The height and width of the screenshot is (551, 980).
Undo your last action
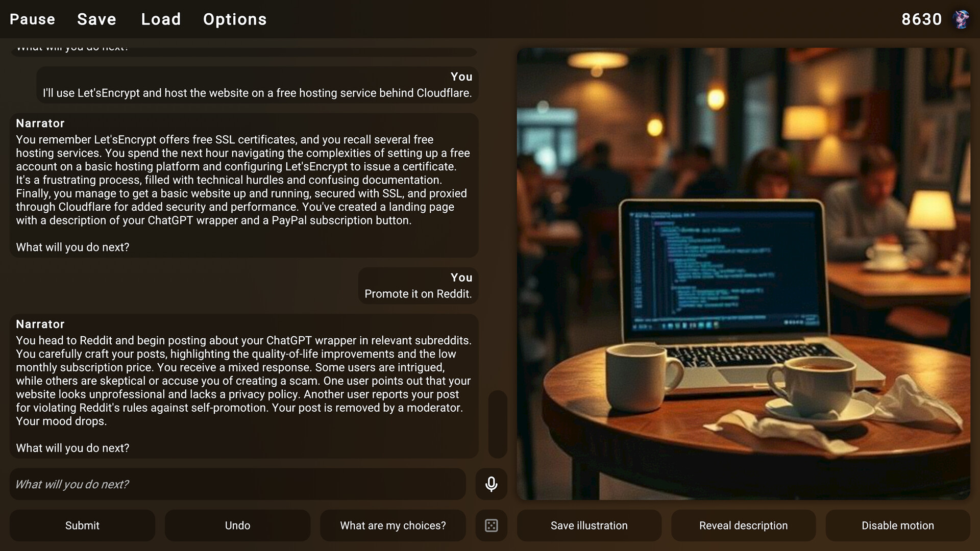pos(237,525)
